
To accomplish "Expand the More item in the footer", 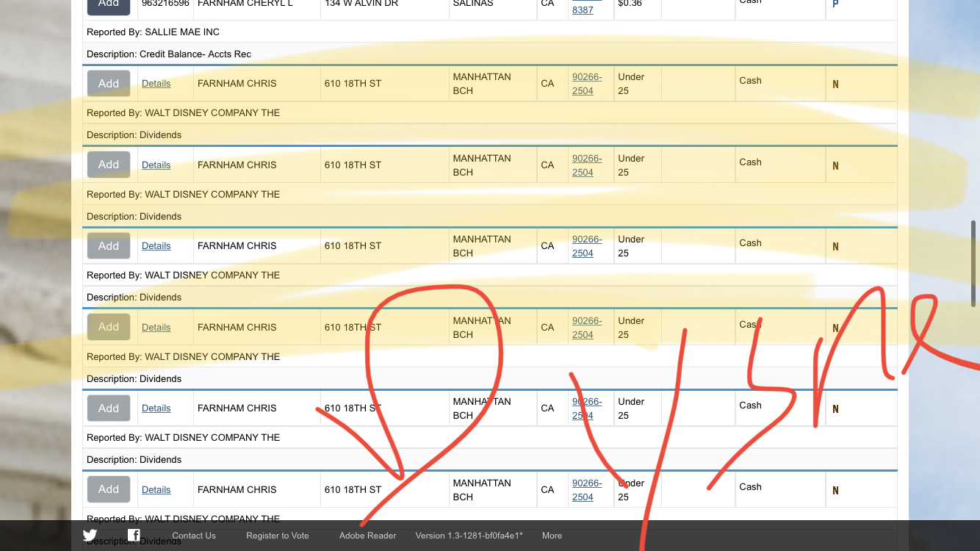I will click(x=552, y=536).
